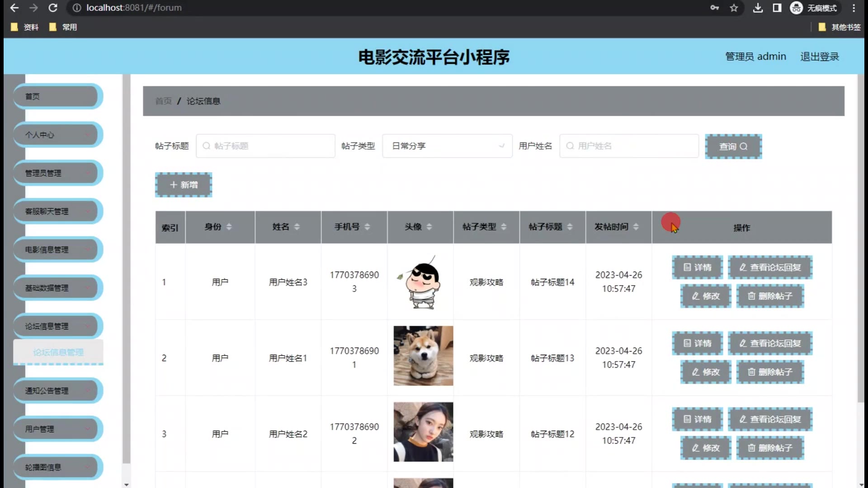The height and width of the screenshot is (488, 868).
Task: Focus the 帖子标题 search input
Action: point(265,146)
